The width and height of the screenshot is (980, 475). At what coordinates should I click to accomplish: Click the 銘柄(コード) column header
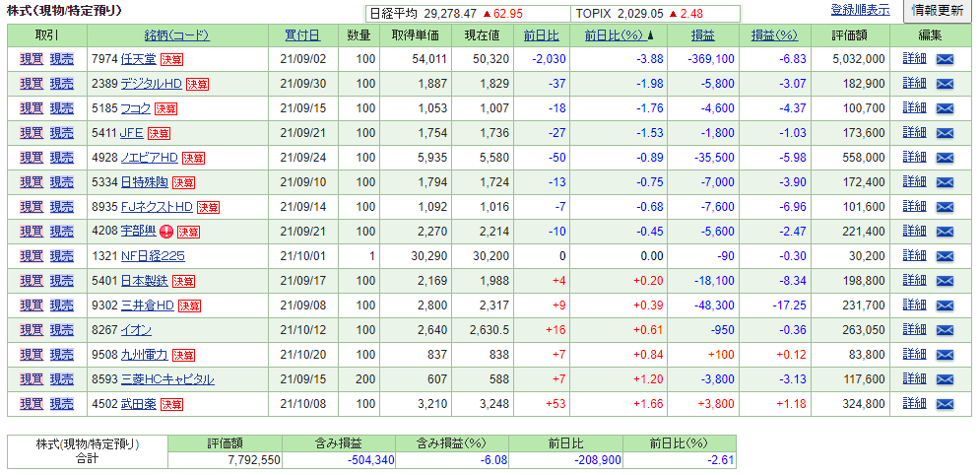[176, 35]
